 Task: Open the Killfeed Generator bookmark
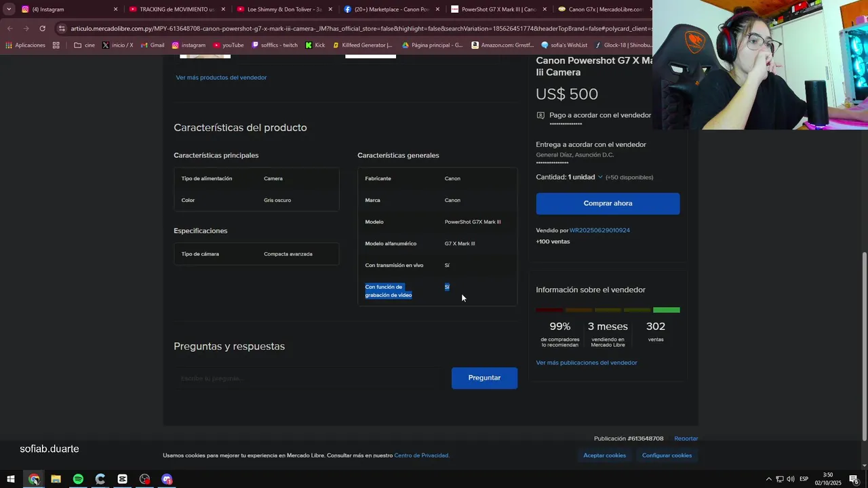362,45
